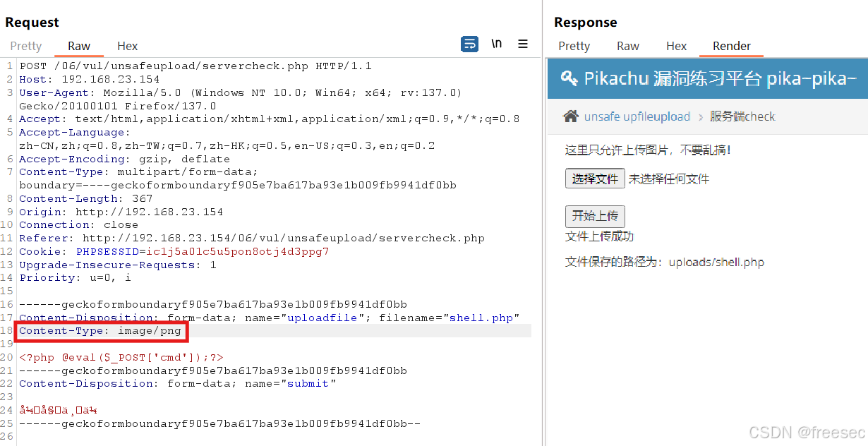Toggle the word wrap icon in Request toolbar

tap(469, 44)
